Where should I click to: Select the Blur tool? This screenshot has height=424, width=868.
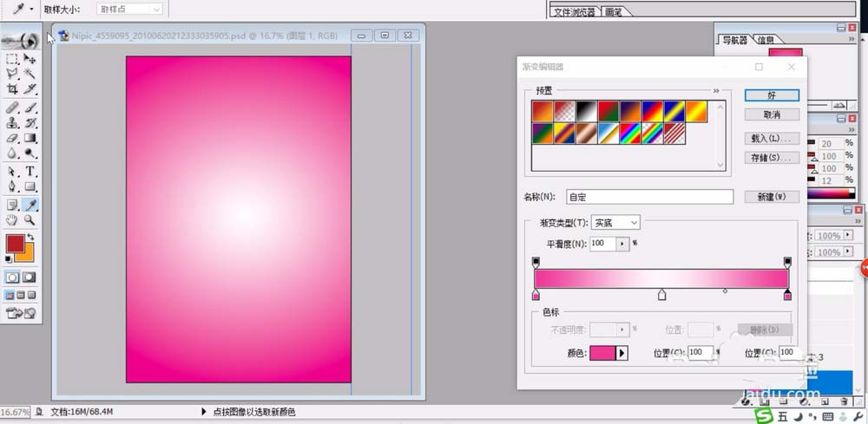[x=12, y=153]
